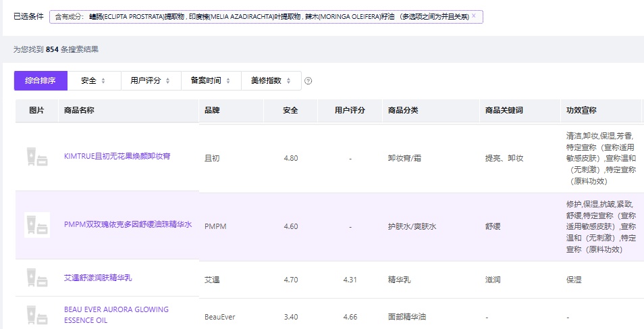The image size is (644, 329).
Task: Open 艾遇舒漾润肤精华乳 product link
Action: pyautogui.click(x=98, y=278)
